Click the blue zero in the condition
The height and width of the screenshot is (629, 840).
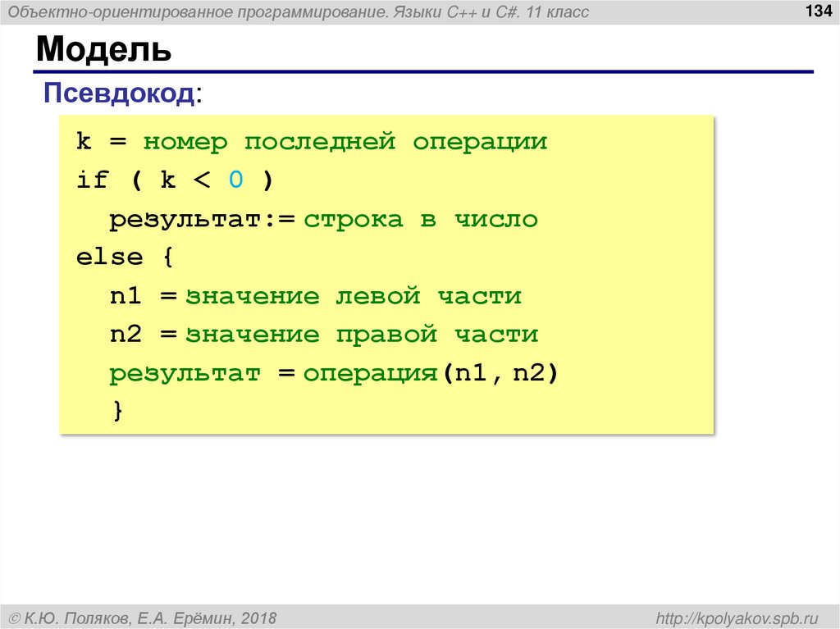(x=235, y=180)
